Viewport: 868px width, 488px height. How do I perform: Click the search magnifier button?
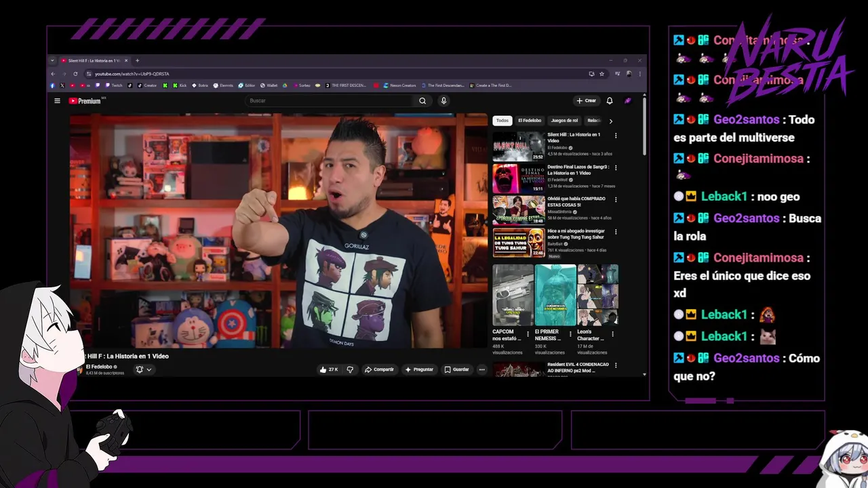(422, 101)
